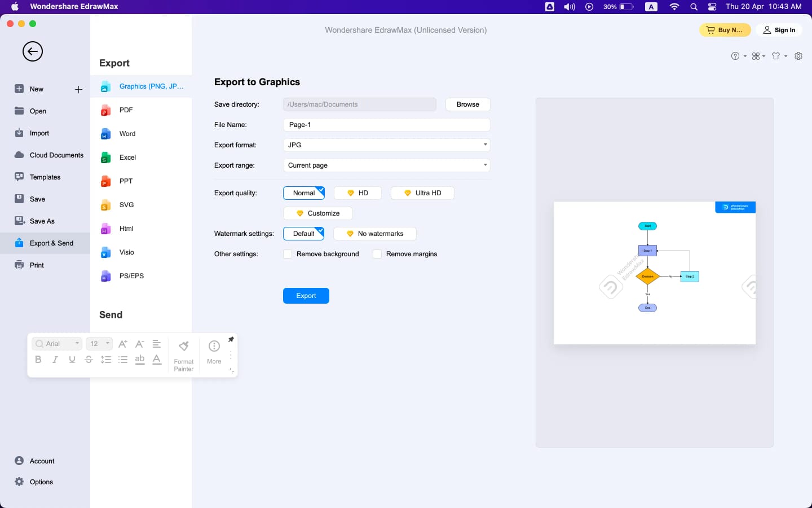The width and height of the screenshot is (812, 508).
Task: Click the settings gear icon
Action: coord(798,56)
